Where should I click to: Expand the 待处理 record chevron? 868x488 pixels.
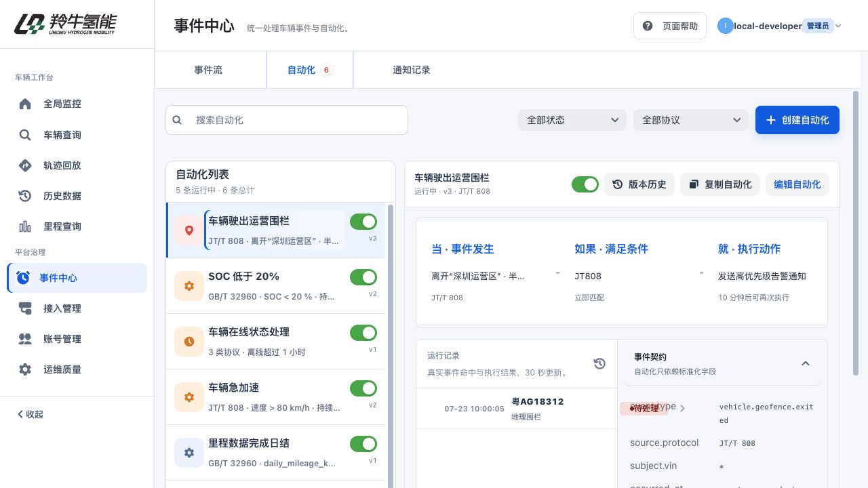(x=682, y=408)
